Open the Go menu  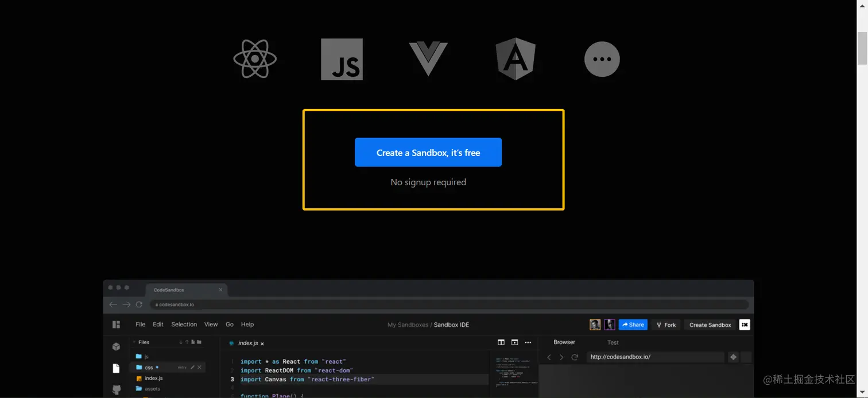[230, 325]
